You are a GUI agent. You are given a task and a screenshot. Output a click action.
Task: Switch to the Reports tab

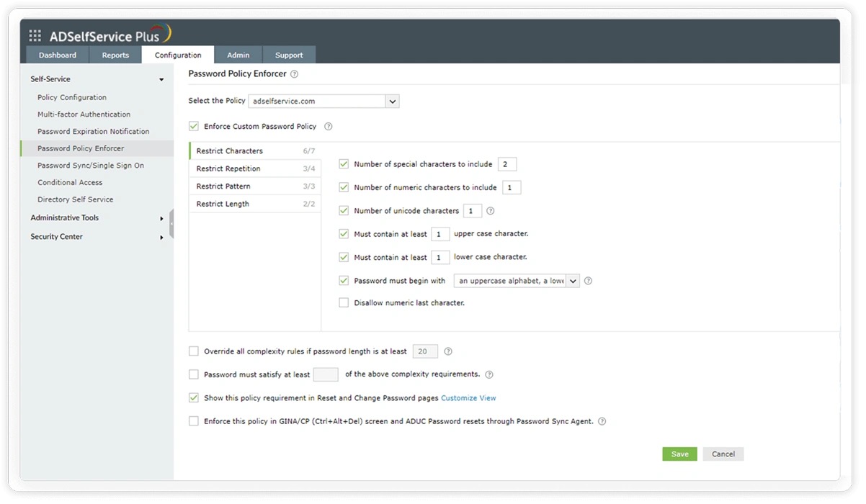115,55
